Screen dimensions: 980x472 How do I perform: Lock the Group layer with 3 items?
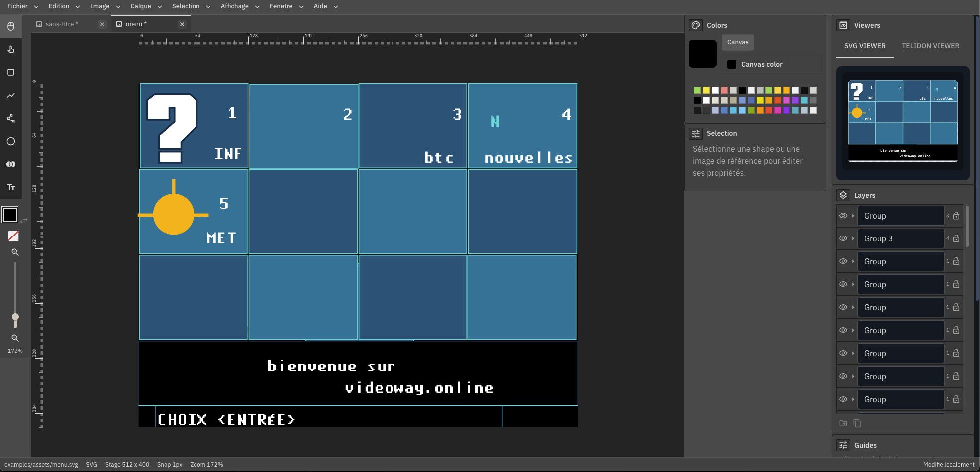pyautogui.click(x=956, y=216)
